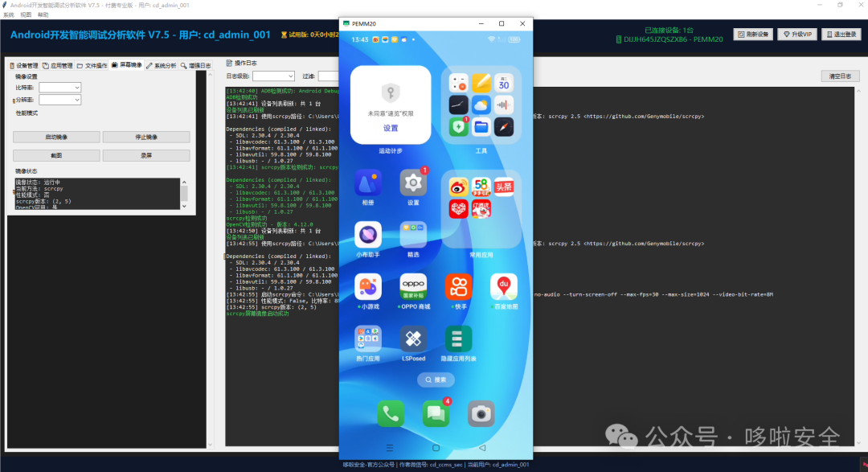Viewport: 868px width, 472px height.
Task: Open the 精选 folder on phone
Action: click(413, 235)
